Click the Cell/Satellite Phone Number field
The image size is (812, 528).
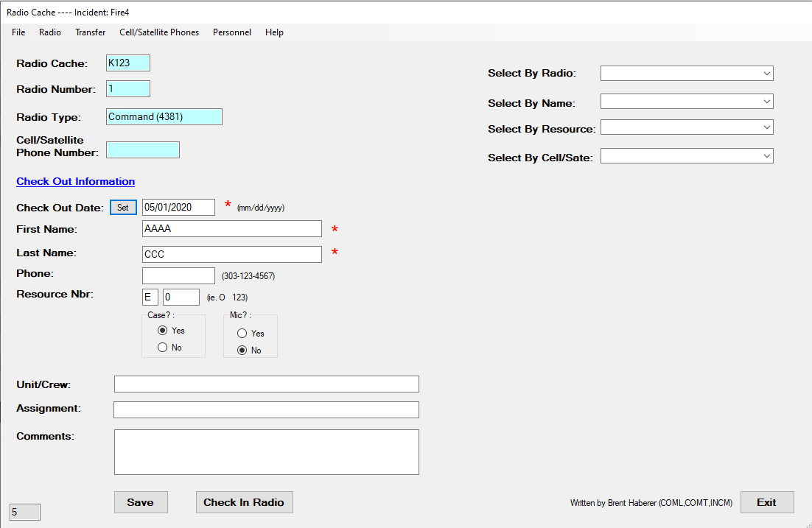click(143, 149)
